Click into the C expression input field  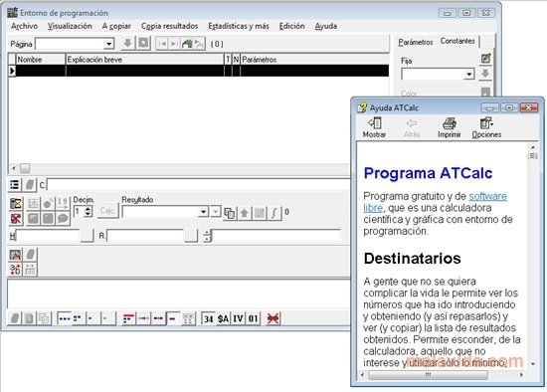(198, 185)
